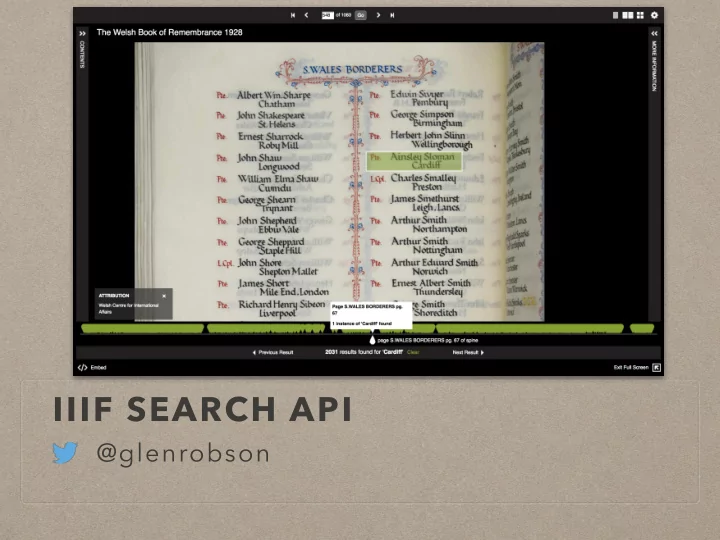
Task: Expand the More Information panel
Action: (654, 34)
